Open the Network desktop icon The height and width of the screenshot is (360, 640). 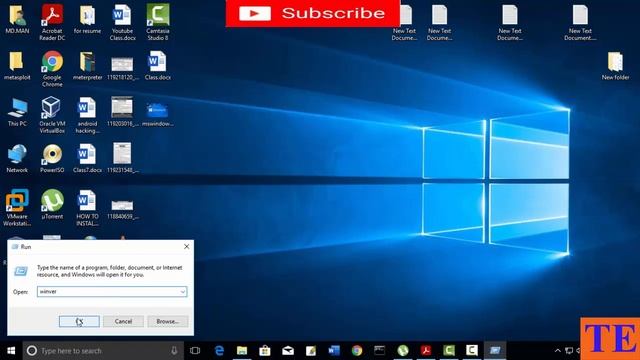click(17, 159)
